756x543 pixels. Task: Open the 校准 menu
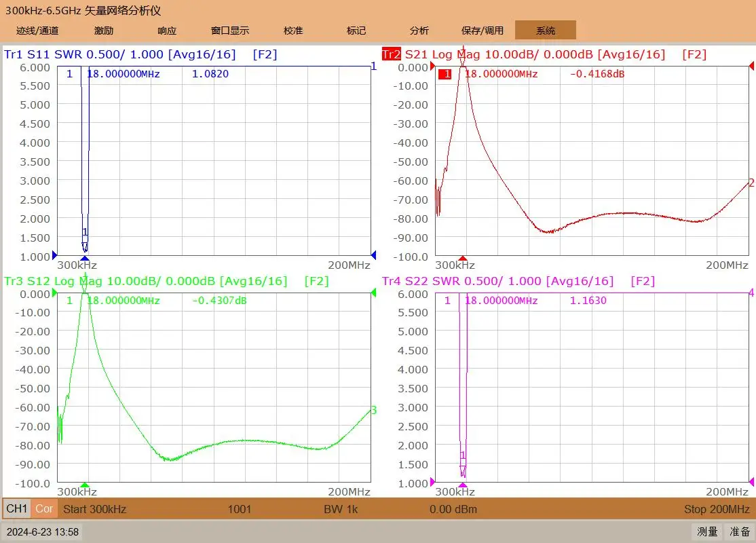[293, 31]
